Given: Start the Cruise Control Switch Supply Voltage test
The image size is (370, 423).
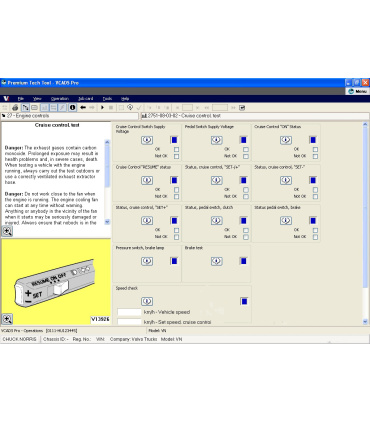Looking at the screenshot, I should (x=147, y=140).
